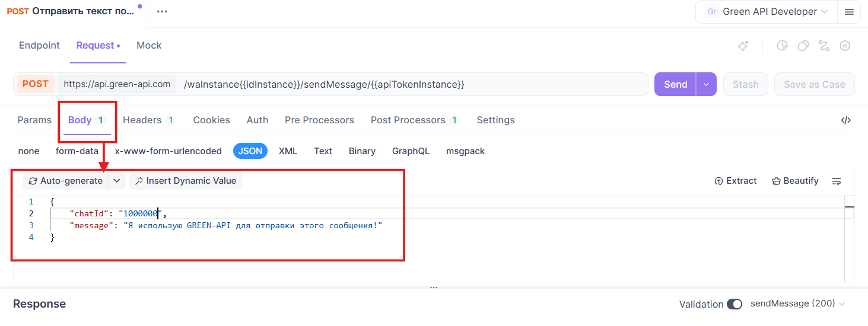
Task: Click the AI sparkle assistant icon
Action: [x=743, y=46]
